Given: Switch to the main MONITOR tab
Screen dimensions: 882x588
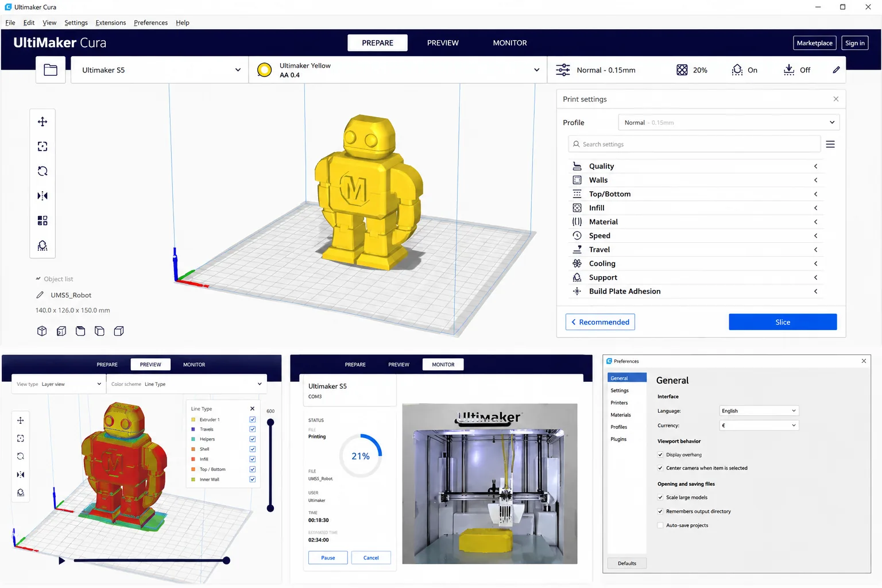Looking at the screenshot, I should click(x=510, y=43).
